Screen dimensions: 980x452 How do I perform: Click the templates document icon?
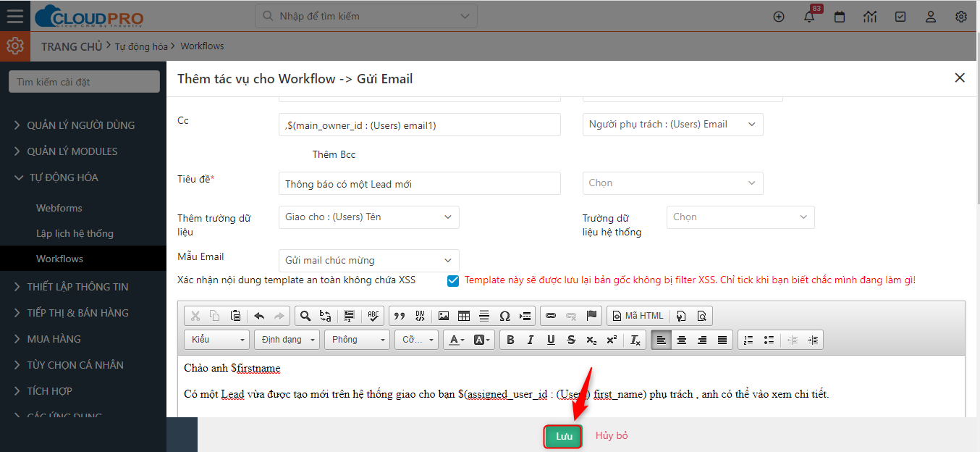click(x=681, y=316)
